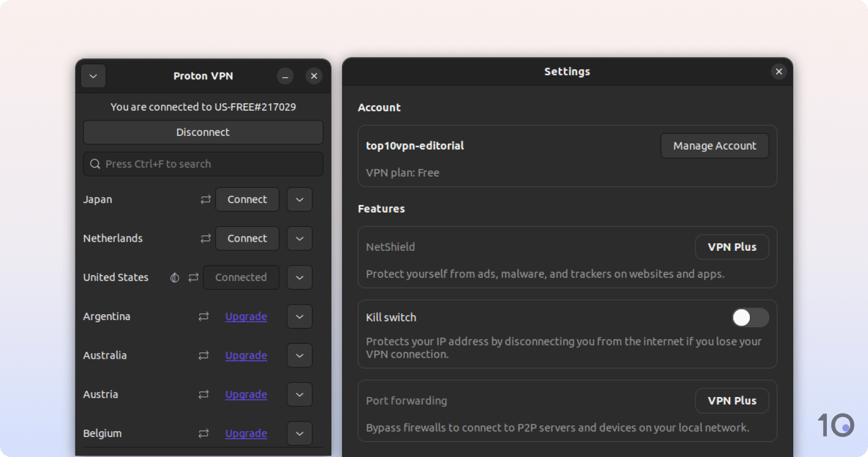
Task: Select the Features section heading
Action: coord(381,209)
